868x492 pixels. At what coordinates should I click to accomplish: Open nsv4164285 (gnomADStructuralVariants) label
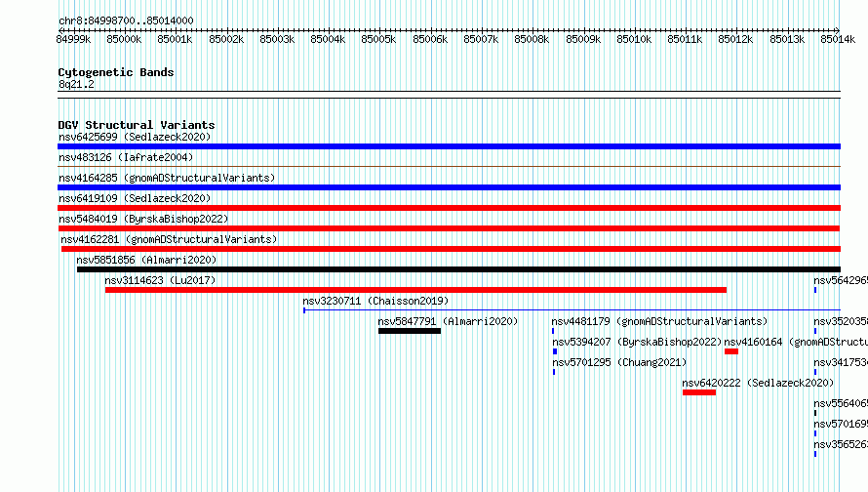tap(167, 178)
